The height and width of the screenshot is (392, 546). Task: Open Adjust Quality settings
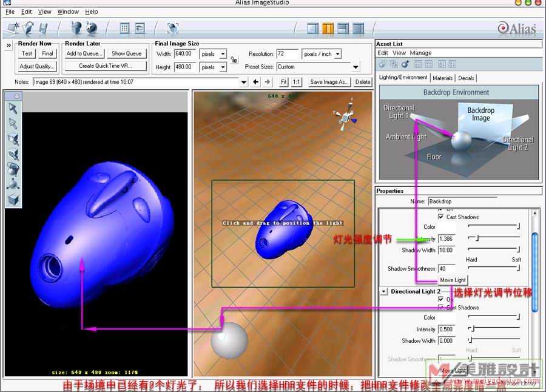click(37, 66)
